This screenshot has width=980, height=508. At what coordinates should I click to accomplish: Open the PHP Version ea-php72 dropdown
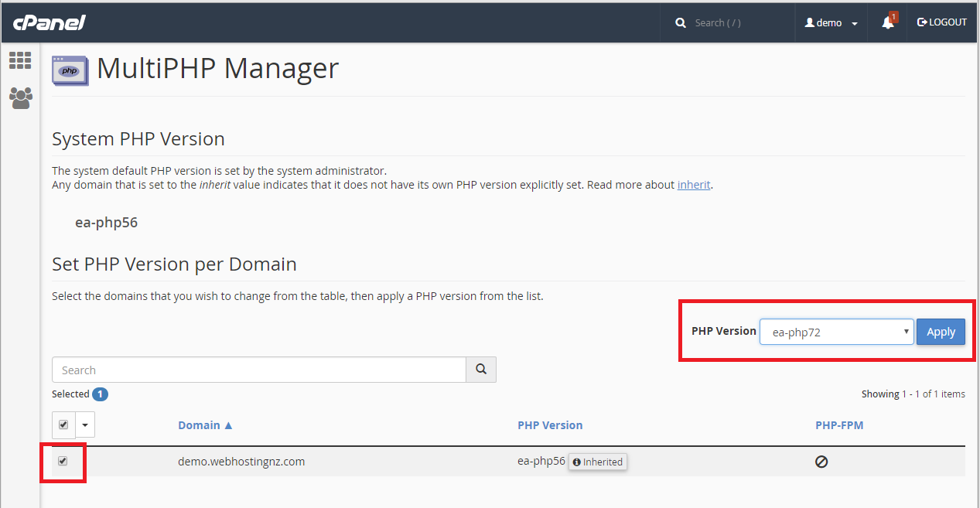click(x=836, y=332)
